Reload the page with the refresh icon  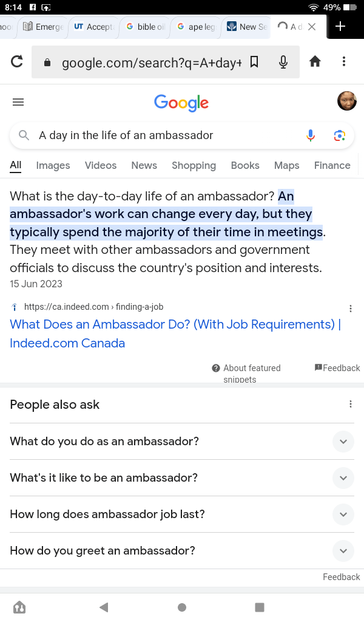pos(17,61)
